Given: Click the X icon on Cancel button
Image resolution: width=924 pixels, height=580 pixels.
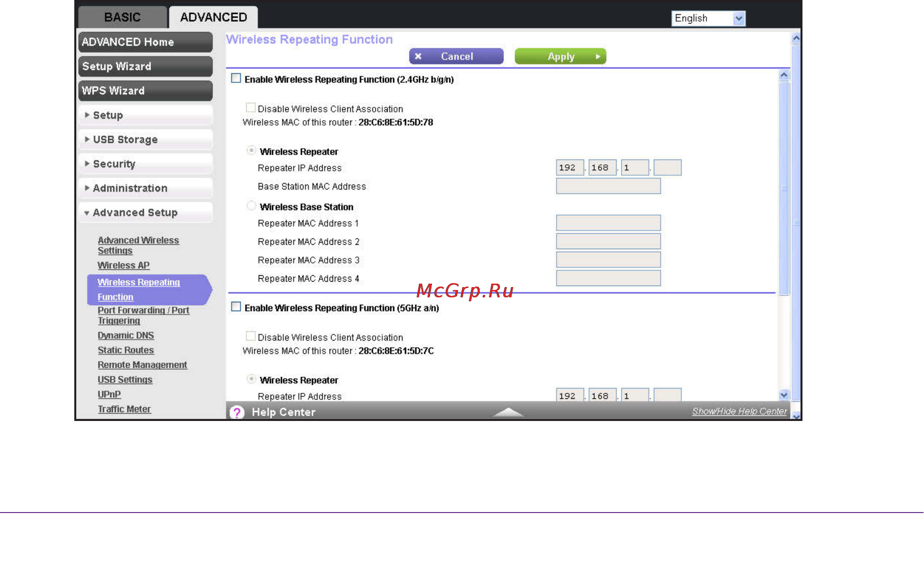Looking at the screenshot, I should coord(418,56).
